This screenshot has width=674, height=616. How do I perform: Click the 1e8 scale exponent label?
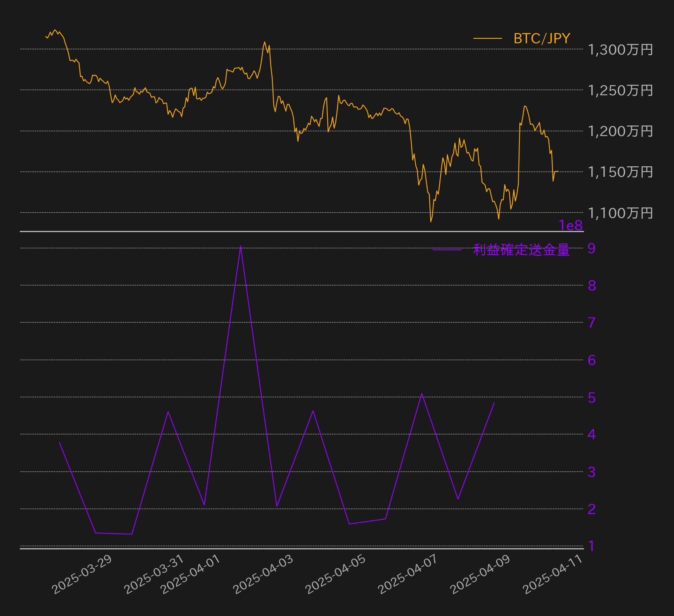[x=571, y=226]
